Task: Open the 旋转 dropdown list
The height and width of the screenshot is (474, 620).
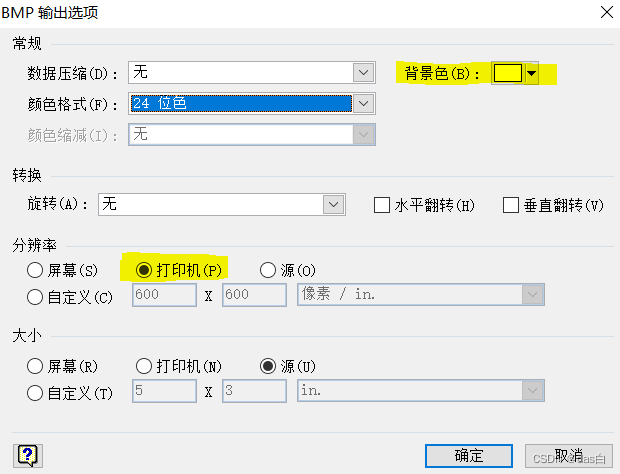Action: tap(222, 204)
